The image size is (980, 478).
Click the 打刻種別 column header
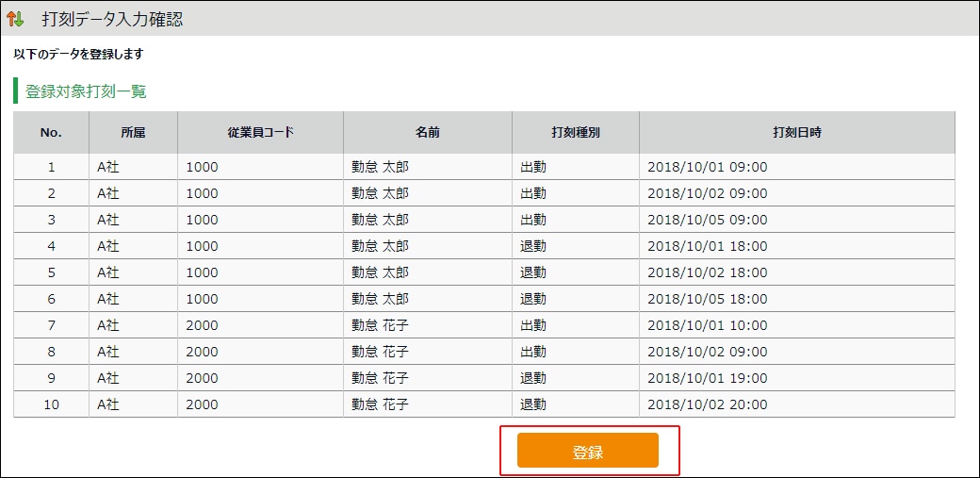[x=575, y=133]
